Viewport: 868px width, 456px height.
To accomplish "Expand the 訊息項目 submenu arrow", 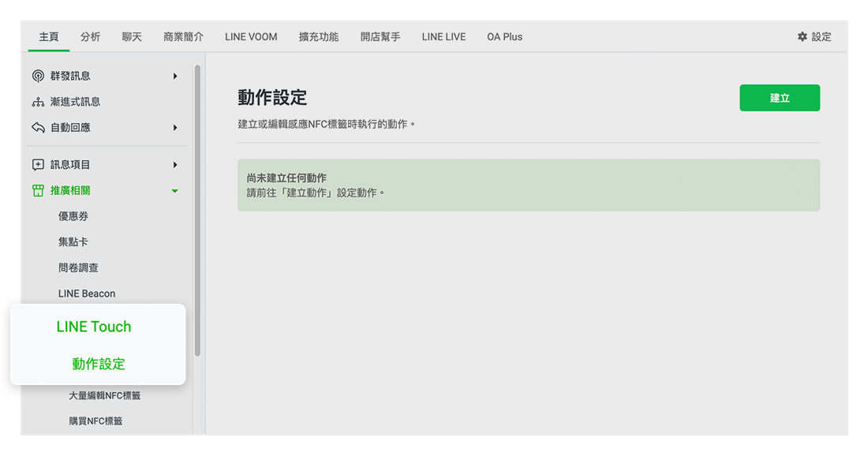I will (x=175, y=164).
